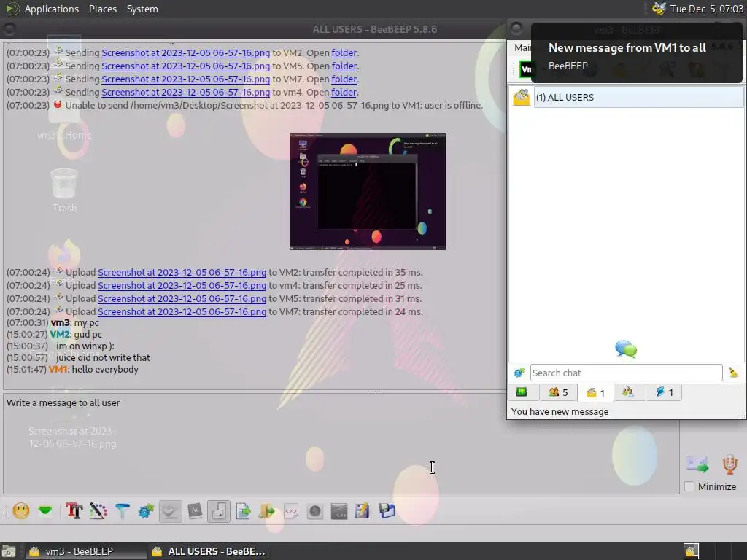The width and height of the screenshot is (747, 560).
Task: Open the Places menu
Action: click(x=102, y=9)
